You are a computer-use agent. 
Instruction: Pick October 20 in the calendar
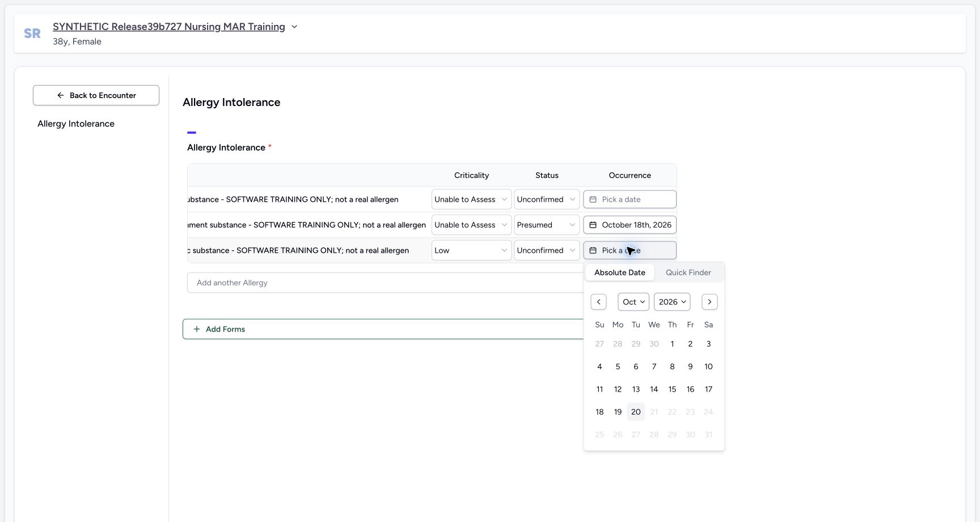636,412
